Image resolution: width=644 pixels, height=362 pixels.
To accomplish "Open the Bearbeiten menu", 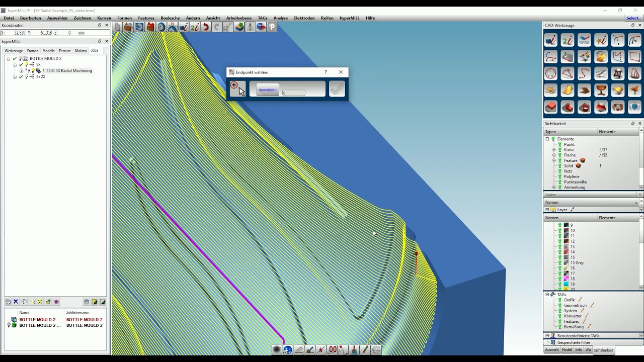I will [x=31, y=18].
